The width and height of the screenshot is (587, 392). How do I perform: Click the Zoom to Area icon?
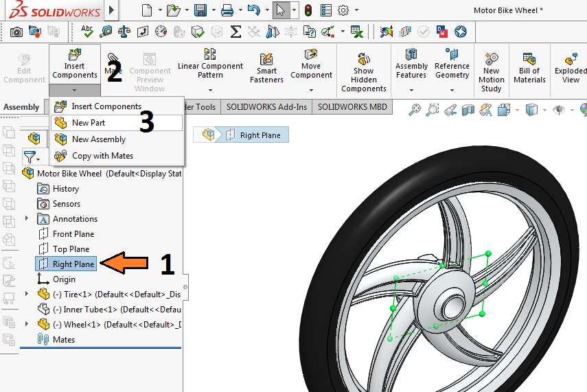[x=433, y=110]
